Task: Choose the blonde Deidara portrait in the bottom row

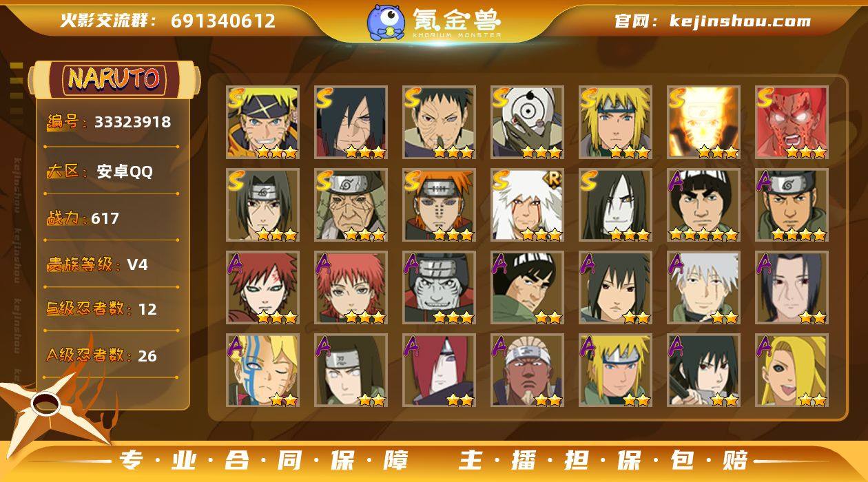Action: [x=792, y=370]
